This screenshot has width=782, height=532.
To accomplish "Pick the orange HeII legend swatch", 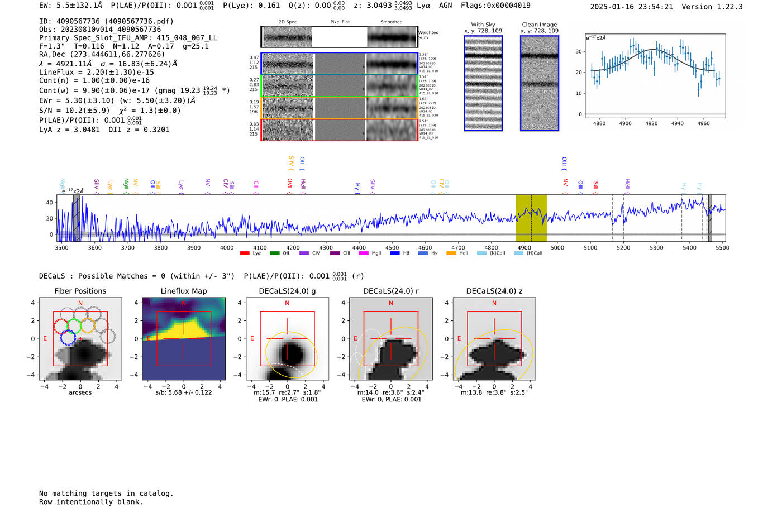I will 451,253.
